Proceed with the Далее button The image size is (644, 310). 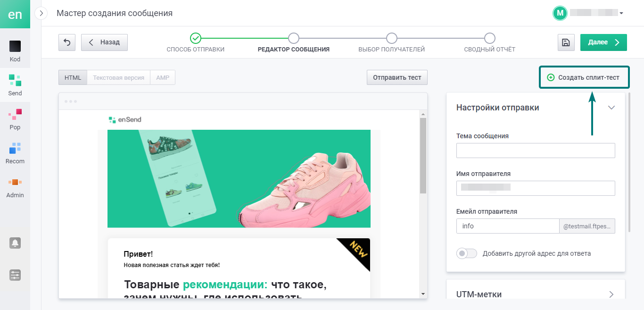[x=603, y=42]
